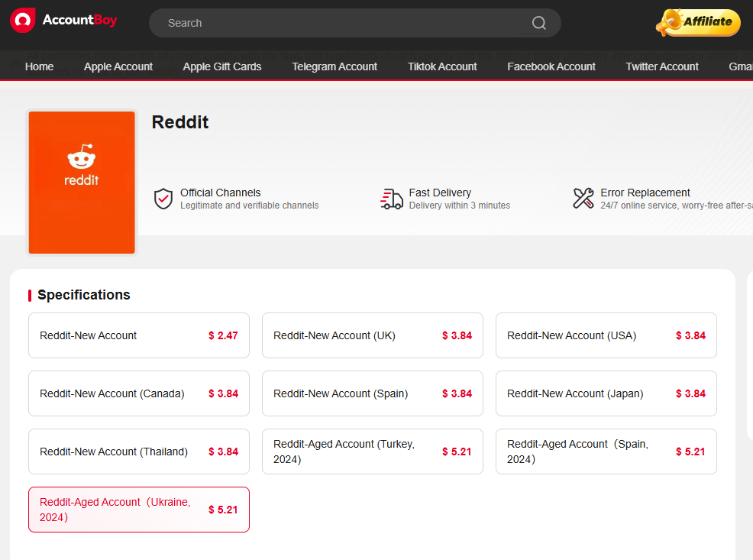Open the Apple Gift Cards section
The width and height of the screenshot is (753, 560).
coord(222,66)
